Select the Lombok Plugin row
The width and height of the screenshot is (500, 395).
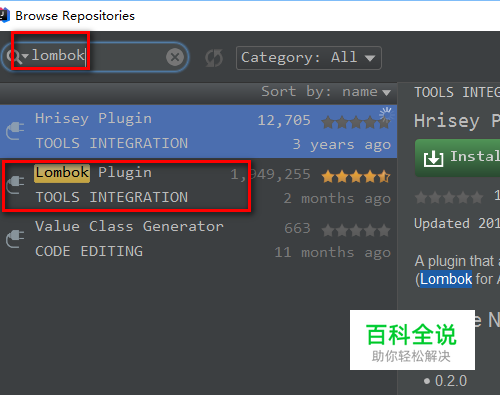pos(198,185)
